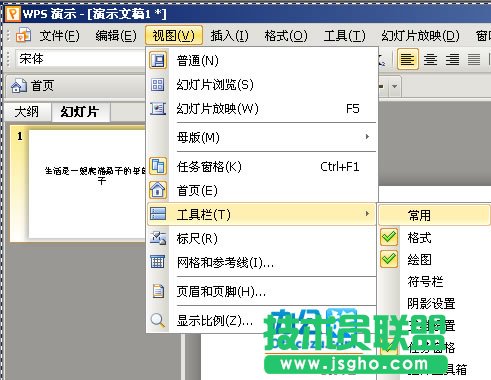Open the 幻灯片放映(D) menu
The image size is (491, 380).
tap(420, 36)
